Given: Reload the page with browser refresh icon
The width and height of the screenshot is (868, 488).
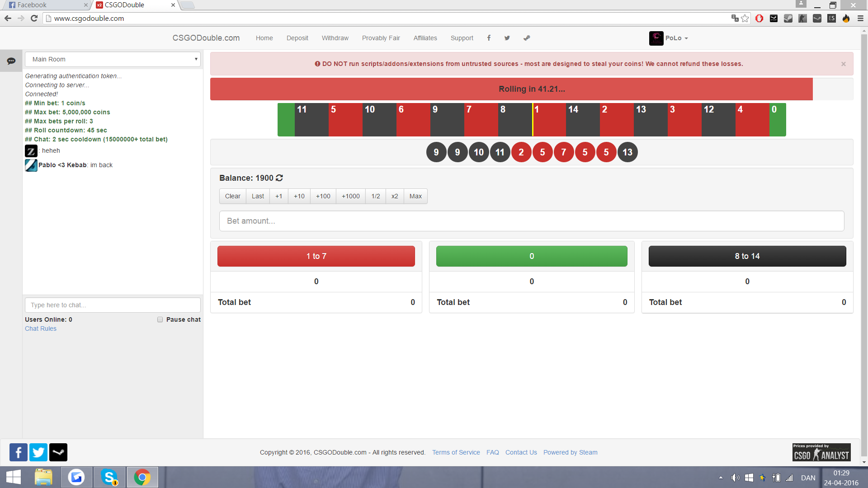Looking at the screenshot, I should click(x=34, y=18).
